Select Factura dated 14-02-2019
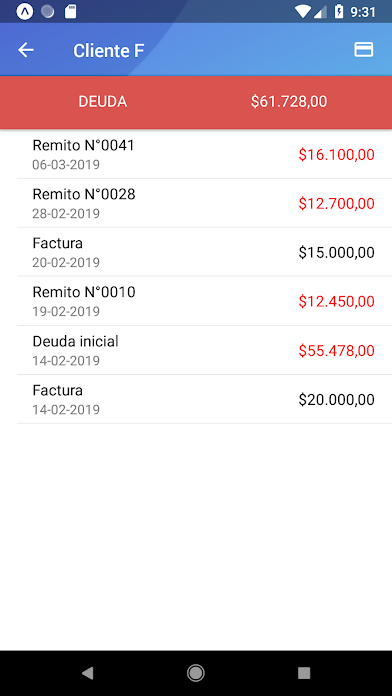 coord(198,399)
